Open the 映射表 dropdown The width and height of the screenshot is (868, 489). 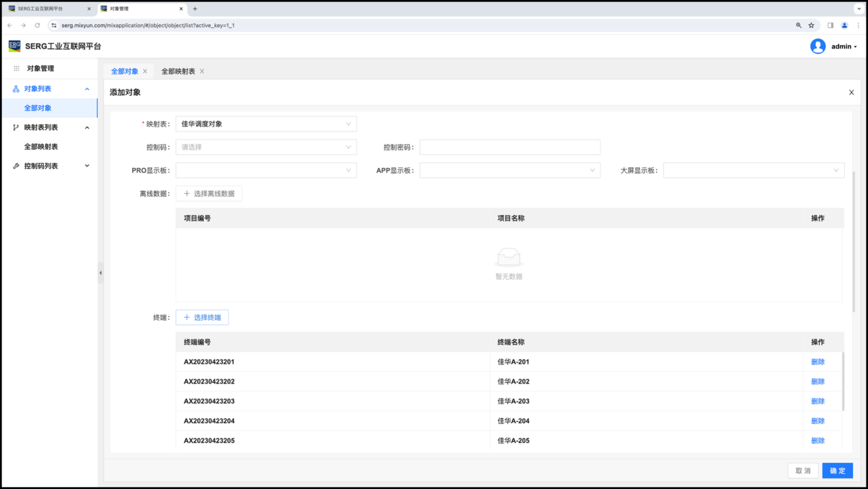click(266, 124)
